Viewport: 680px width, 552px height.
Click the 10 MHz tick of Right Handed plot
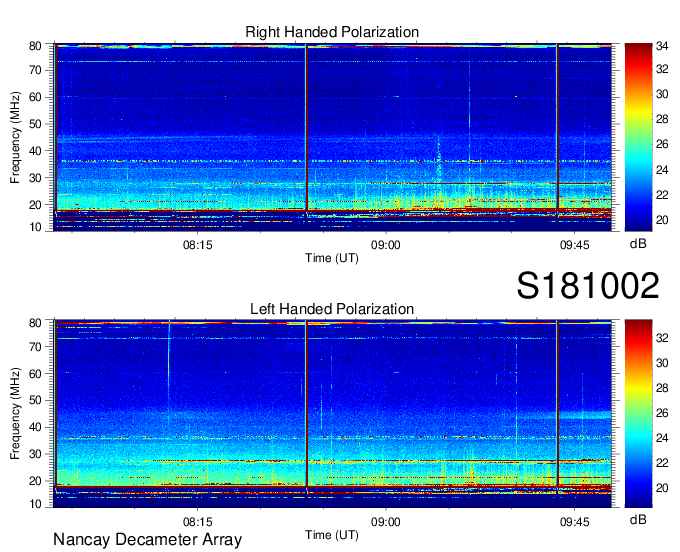point(35,227)
